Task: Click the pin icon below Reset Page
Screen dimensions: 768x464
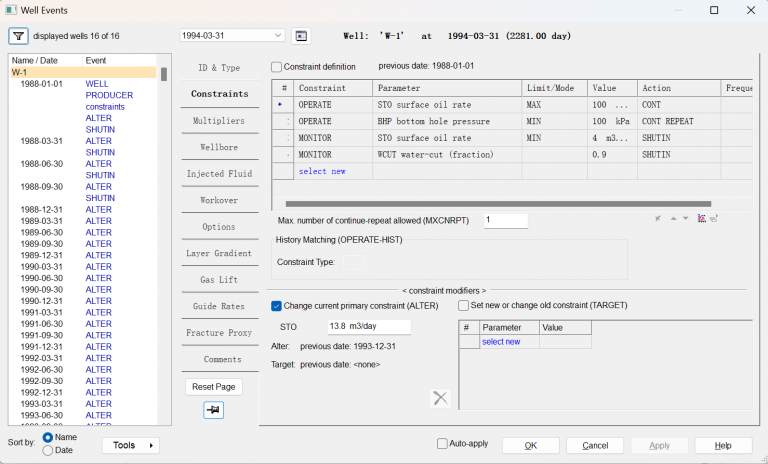Action: coord(214,410)
